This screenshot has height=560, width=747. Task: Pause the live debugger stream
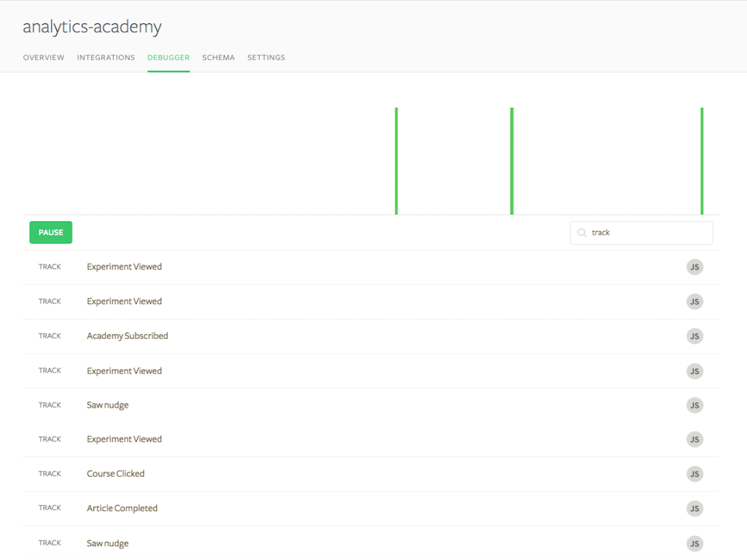click(51, 233)
